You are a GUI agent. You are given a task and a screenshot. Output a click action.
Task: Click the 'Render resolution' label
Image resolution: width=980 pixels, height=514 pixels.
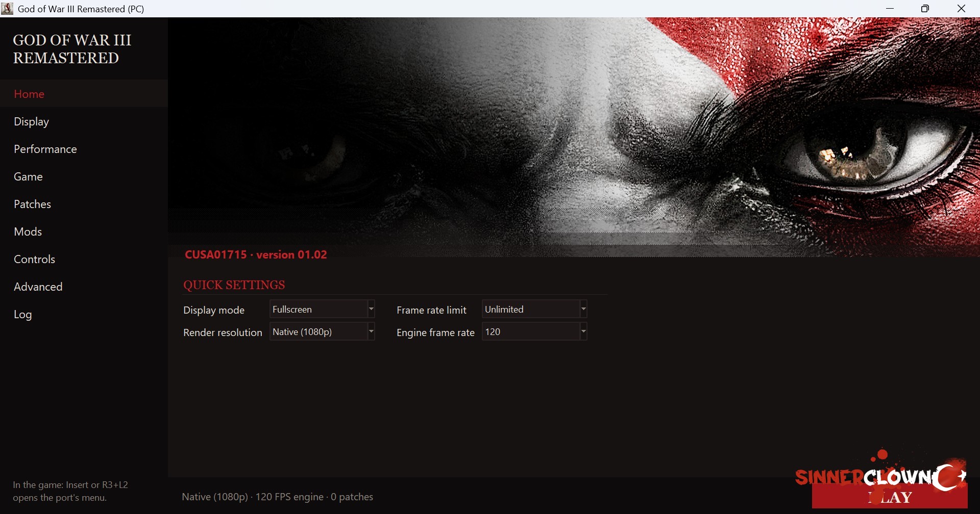point(223,332)
